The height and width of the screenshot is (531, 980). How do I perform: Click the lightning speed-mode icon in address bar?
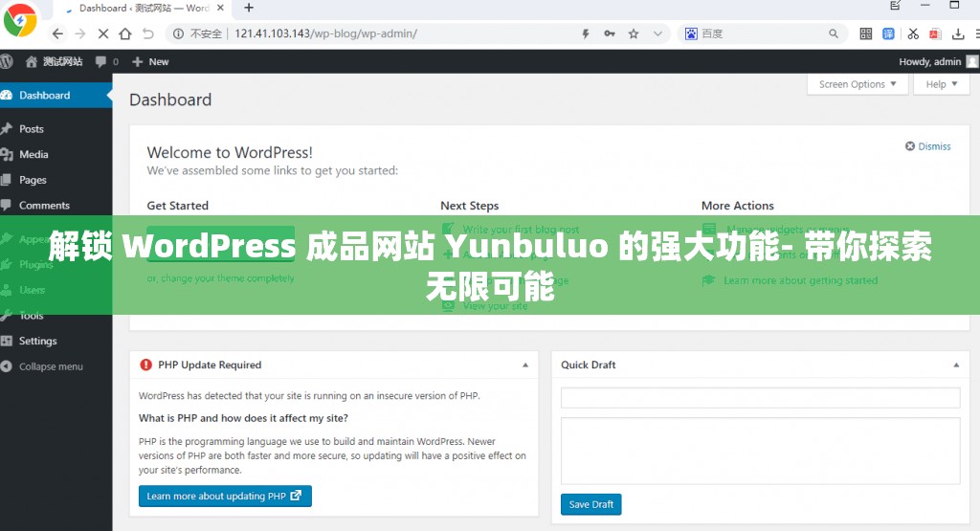pos(586,33)
